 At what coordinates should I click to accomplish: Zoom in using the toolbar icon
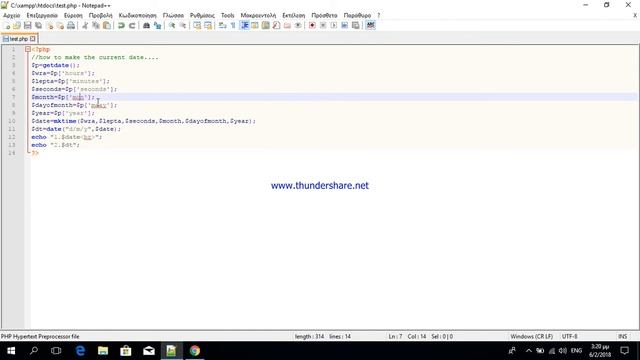(x=172, y=25)
